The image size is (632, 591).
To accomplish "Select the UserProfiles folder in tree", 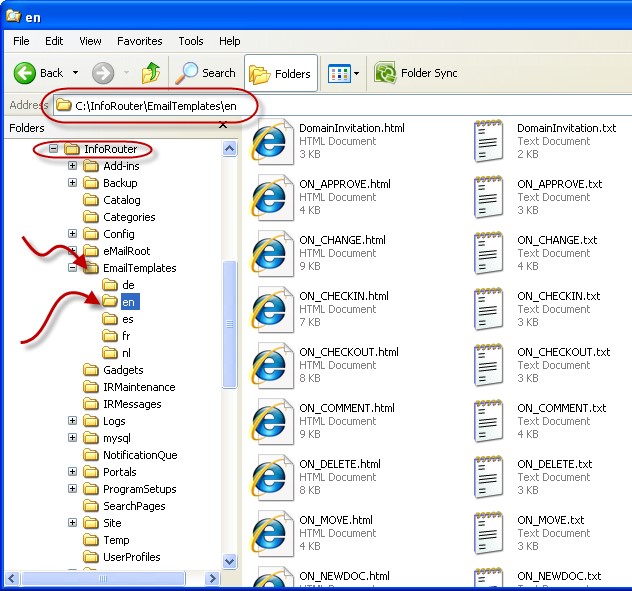I will click(122, 557).
